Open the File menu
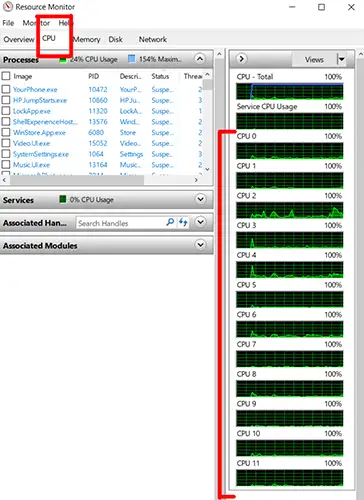This screenshot has height=500, width=364. 8,23
